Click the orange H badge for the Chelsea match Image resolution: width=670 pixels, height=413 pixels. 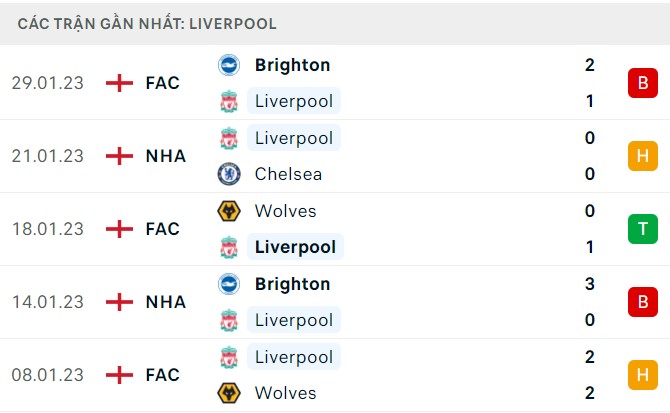coord(643,156)
